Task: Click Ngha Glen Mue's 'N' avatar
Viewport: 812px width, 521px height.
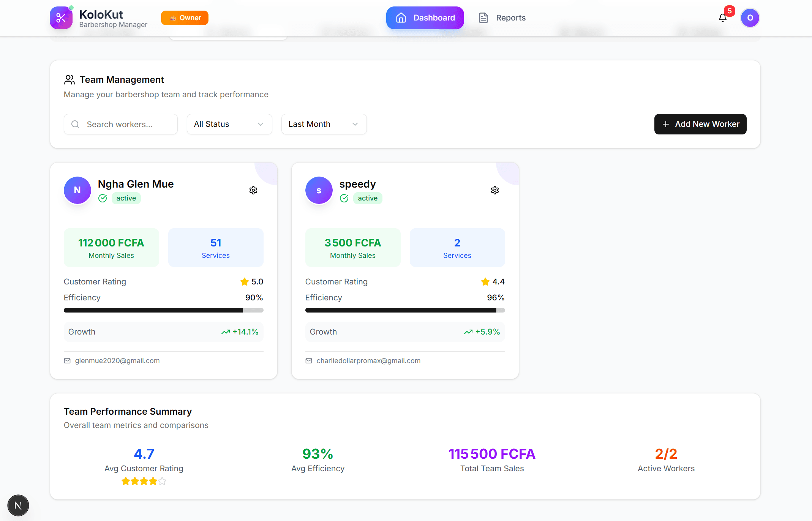Action: 77,190
